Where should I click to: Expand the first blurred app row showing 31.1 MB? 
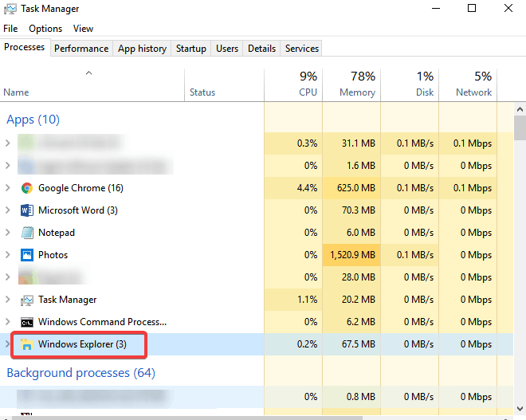8,143
